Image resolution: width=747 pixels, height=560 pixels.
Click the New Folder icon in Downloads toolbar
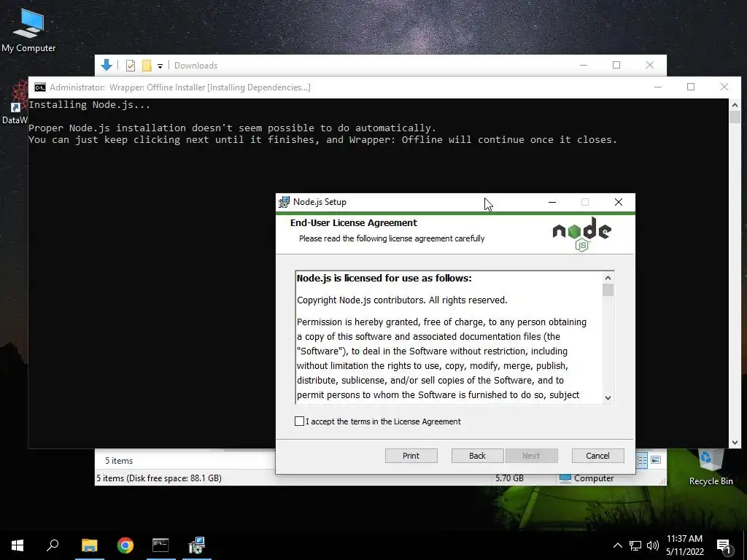coord(147,66)
